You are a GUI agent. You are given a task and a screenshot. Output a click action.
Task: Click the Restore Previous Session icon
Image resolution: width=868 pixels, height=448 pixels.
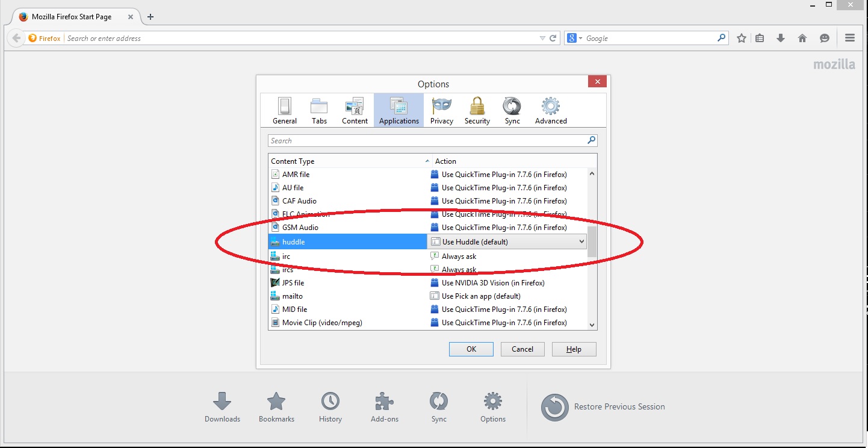(x=554, y=408)
